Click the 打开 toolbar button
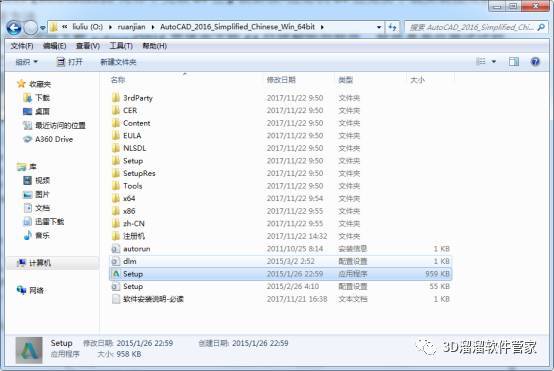The width and height of the screenshot is (554, 371). (70, 62)
